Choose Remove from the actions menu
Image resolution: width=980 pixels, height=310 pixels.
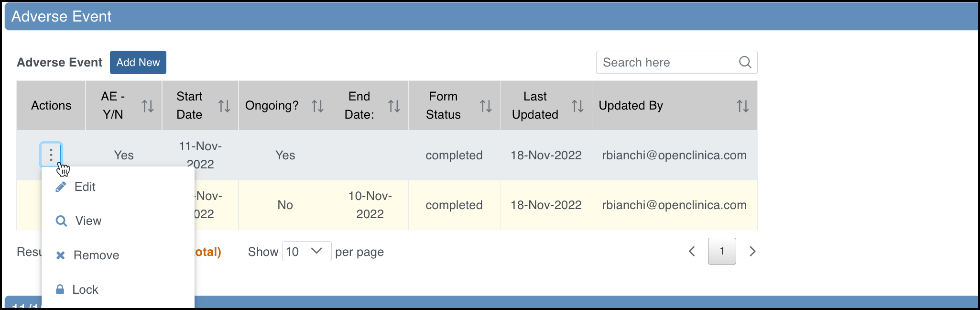(x=96, y=255)
